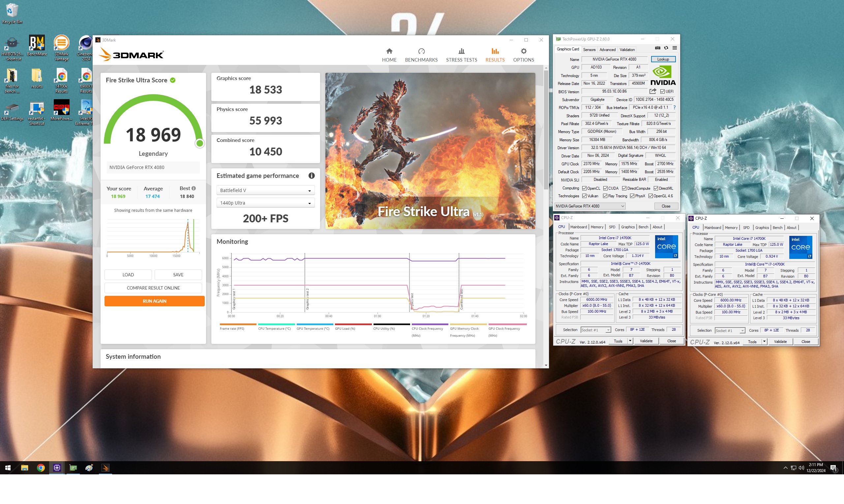Click Validate in the right CPU-Z window
Image resolution: width=844 pixels, height=504 pixels.
(780, 342)
